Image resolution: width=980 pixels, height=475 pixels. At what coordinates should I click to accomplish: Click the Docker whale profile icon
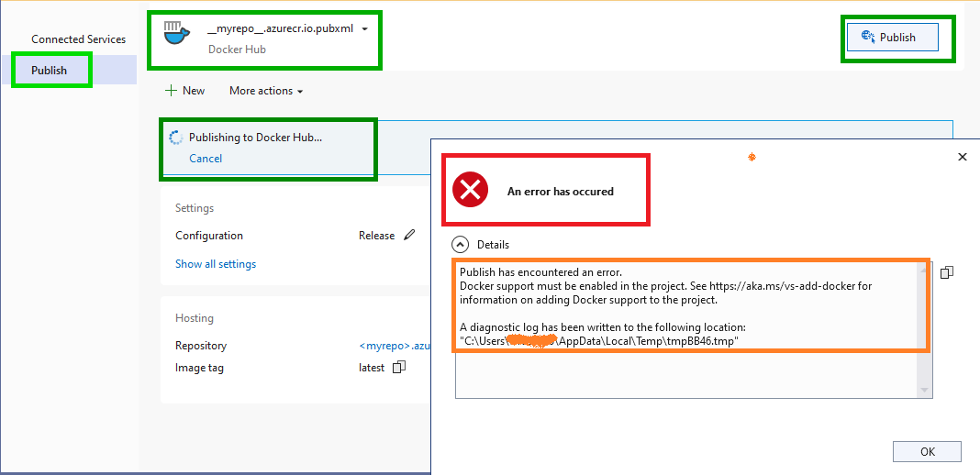pos(177,32)
